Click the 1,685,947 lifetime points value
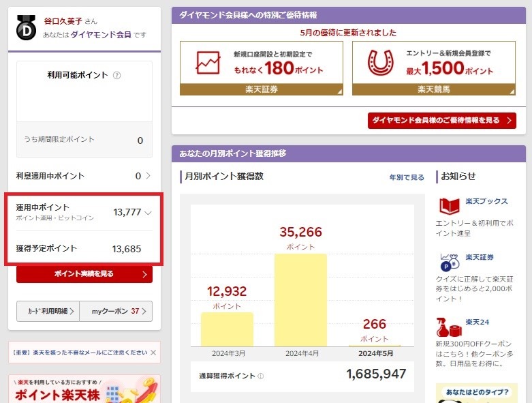The width and height of the screenshot is (532, 403). coord(376,374)
